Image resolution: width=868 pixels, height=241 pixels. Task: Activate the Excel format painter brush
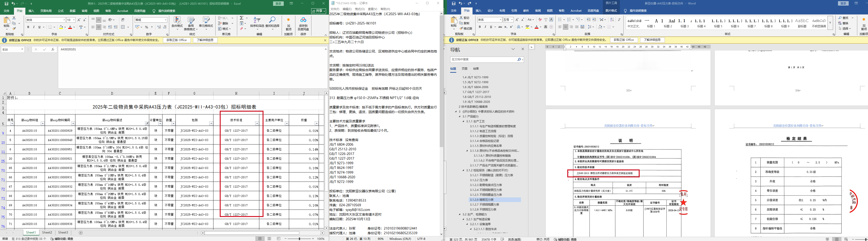pyautogui.click(x=14, y=29)
